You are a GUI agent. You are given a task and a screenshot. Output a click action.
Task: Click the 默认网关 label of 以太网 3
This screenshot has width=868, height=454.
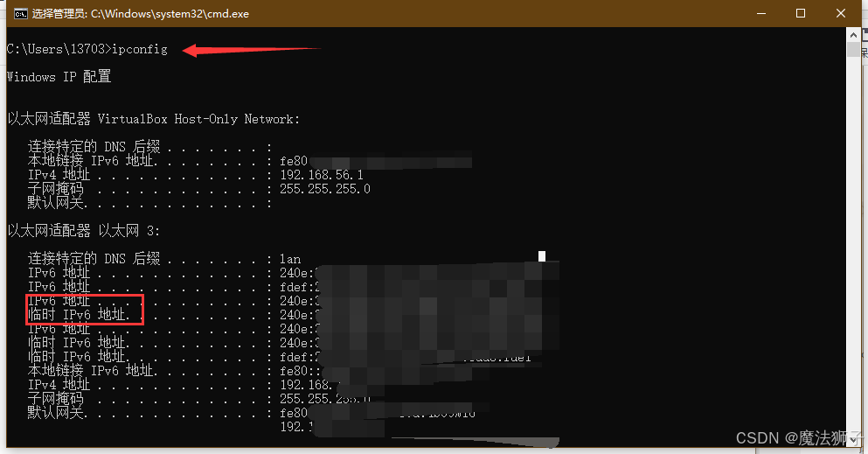57,413
